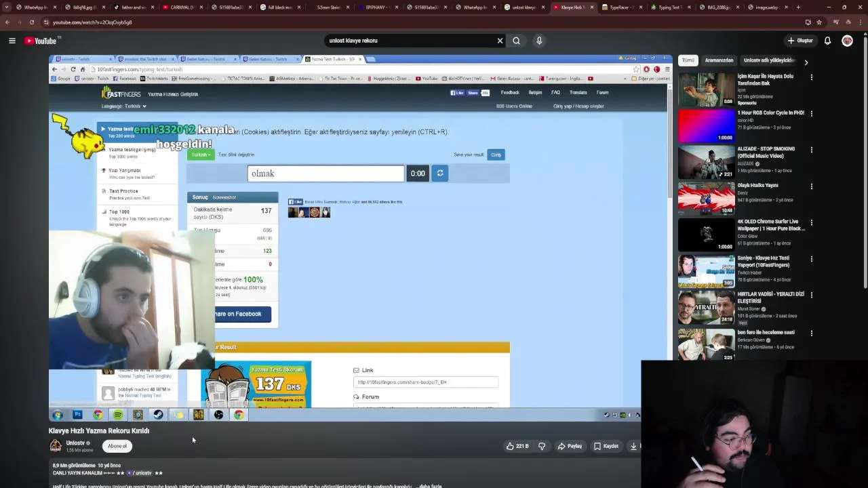Go back using browser back arrow
This screenshot has height=488, width=868.
(7, 22)
